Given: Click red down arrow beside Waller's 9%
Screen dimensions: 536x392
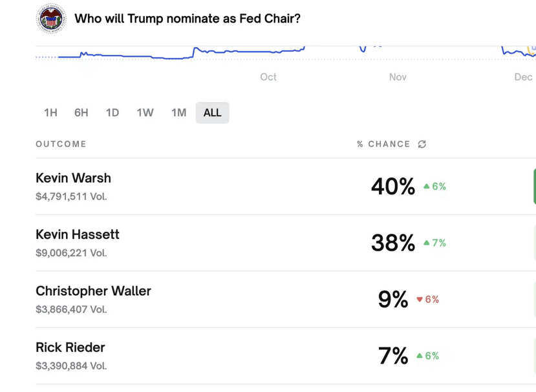Looking at the screenshot, I should click(420, 300).
